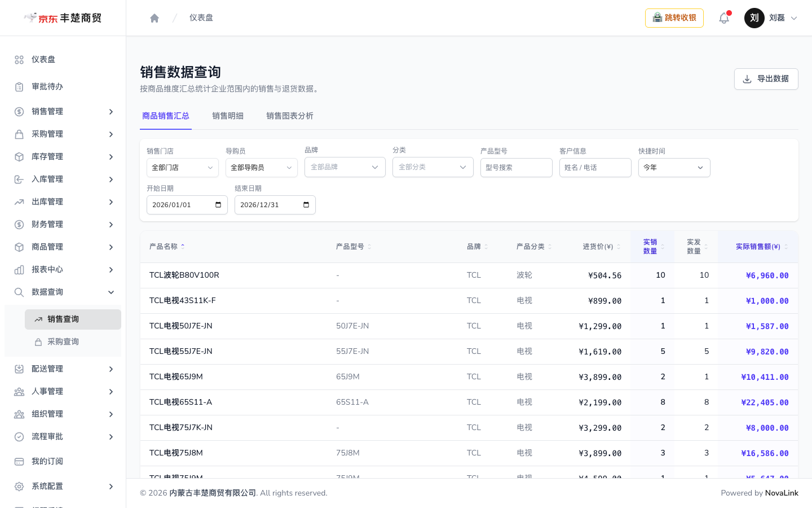
Task: Open 我的订阅 card icon
Action: click(x=19, y=462)
